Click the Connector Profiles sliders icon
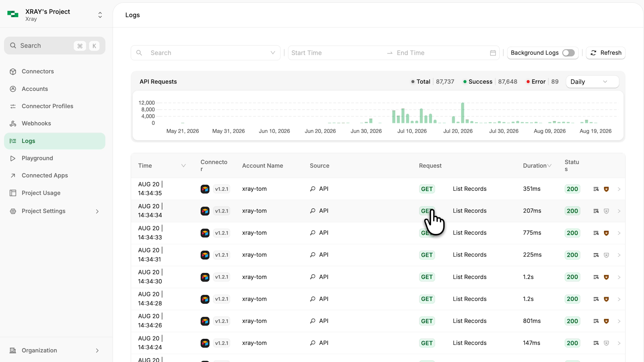The height and width of the screenshot is (362, 644). pos(13,107)
